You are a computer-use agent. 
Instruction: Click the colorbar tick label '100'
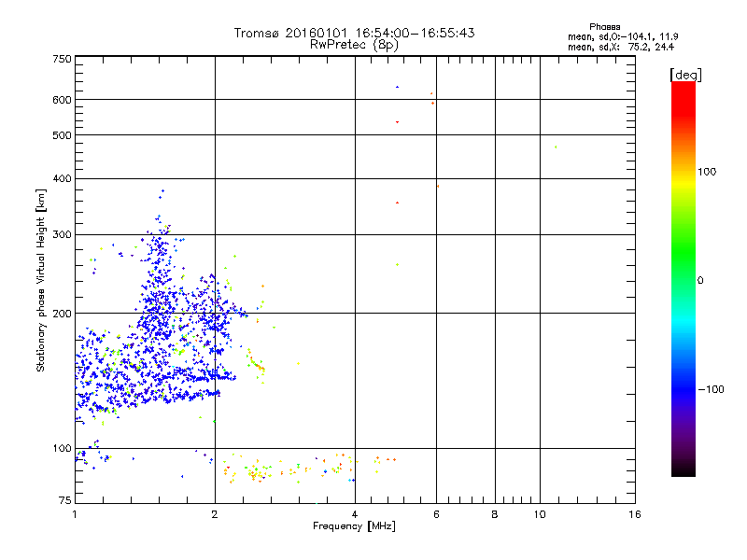[707, 172]
